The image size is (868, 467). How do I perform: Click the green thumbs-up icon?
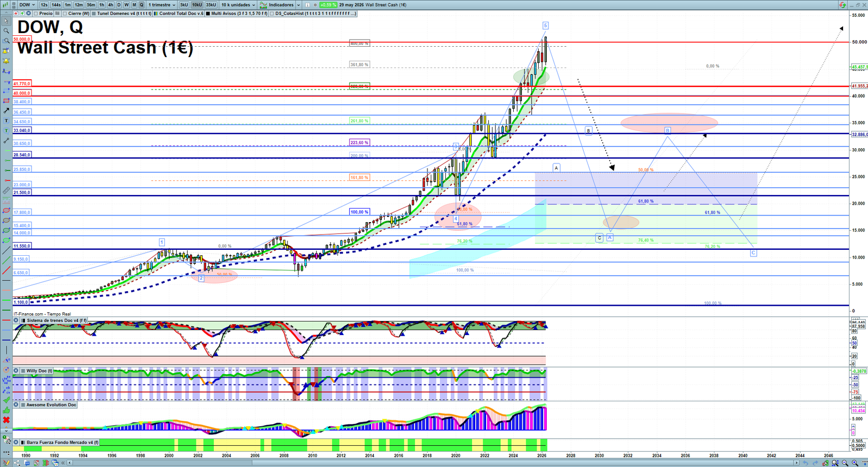point(6,410)
